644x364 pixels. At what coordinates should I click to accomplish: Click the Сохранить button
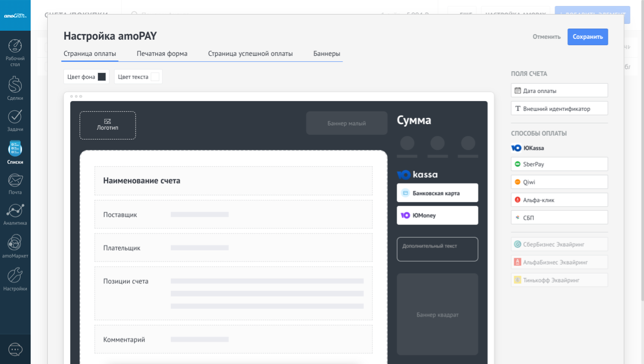pos(587,37)
